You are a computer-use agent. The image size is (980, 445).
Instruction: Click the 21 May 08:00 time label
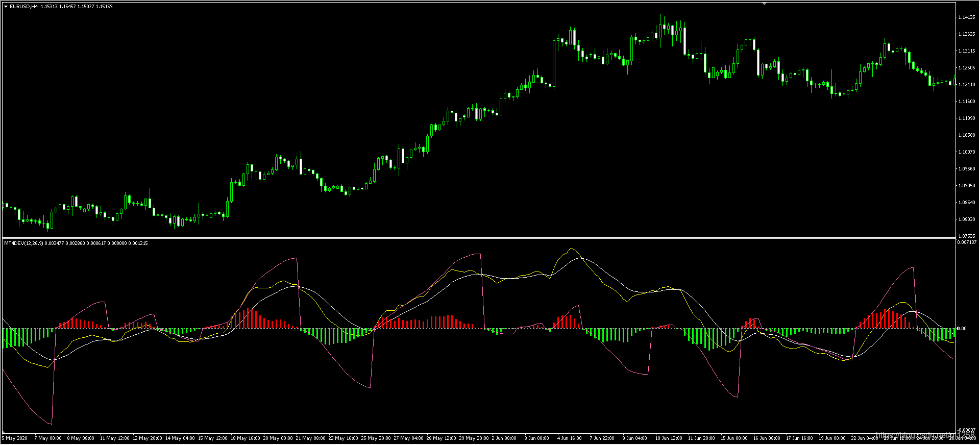[310, 438]
